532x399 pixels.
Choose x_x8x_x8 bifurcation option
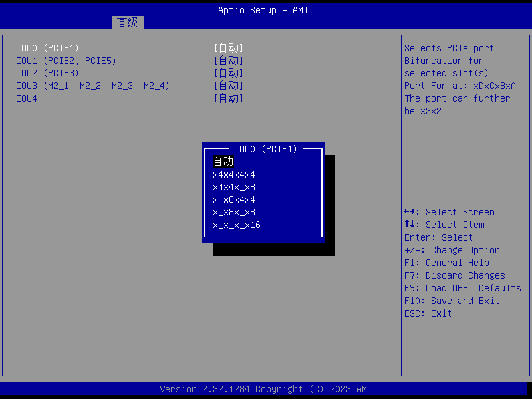point(234,212)
